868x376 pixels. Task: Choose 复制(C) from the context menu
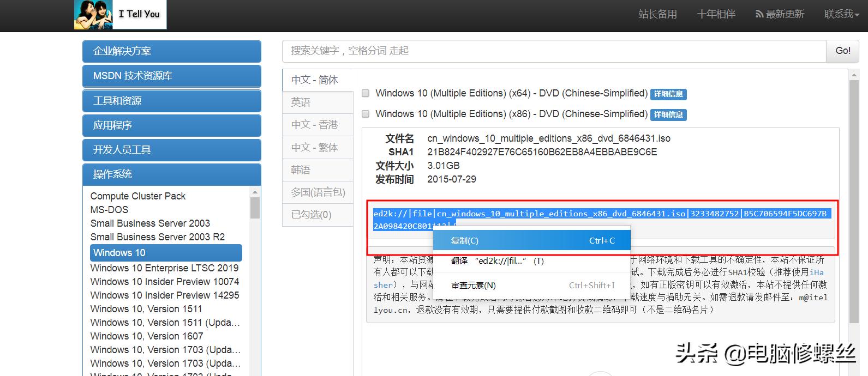[x=532, y=241]
